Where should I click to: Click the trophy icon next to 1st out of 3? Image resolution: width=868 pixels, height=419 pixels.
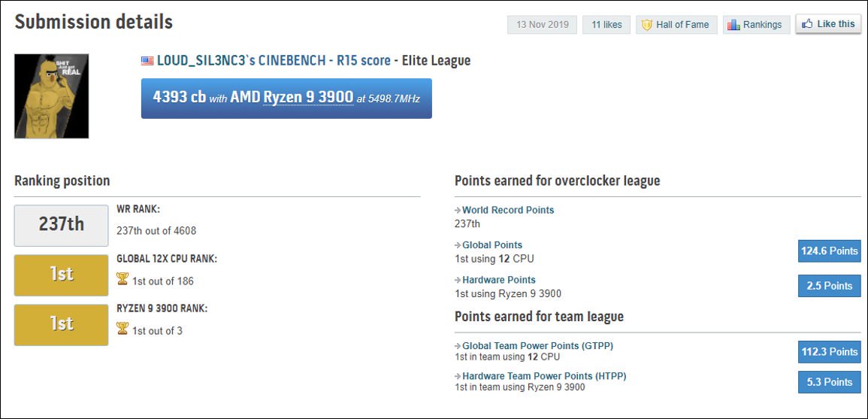pyautogui.click(x=122, y=329)
